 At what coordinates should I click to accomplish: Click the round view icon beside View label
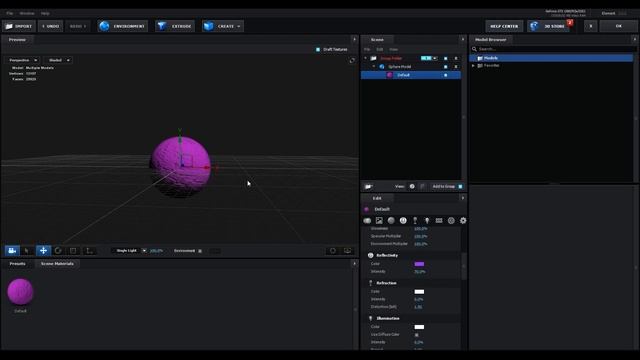[x=412, y=187]
